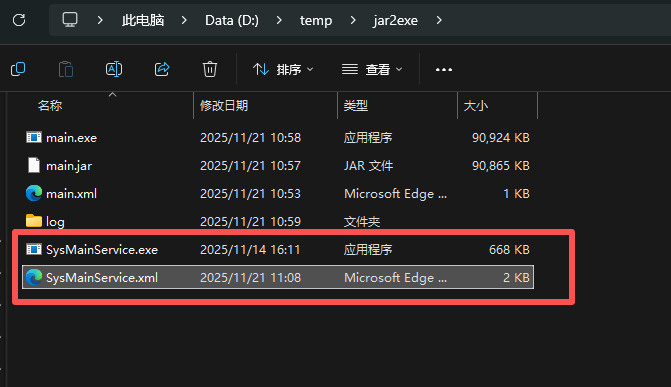Select the main.xml file name
The width and height of the screenshot is (671, 387).
coord(71,194)
